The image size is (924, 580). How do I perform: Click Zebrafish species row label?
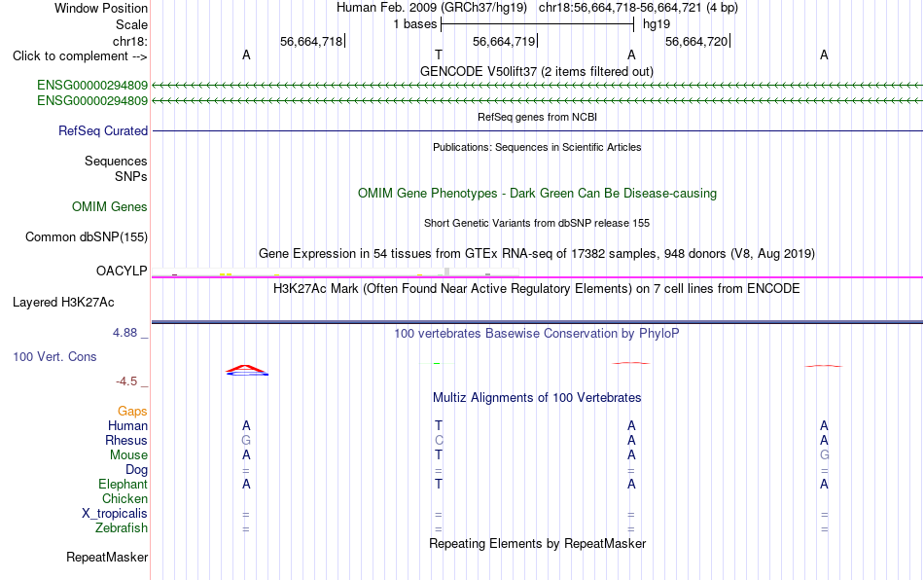pyautogui.click(x=122, y=528)
